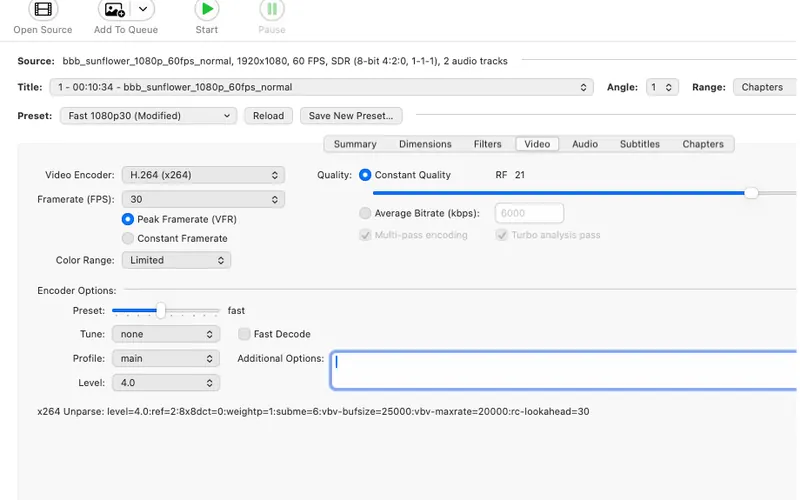
Task: Open the Range Chapters dropdown
Action: pyautogui.click(x=765, y=87)
